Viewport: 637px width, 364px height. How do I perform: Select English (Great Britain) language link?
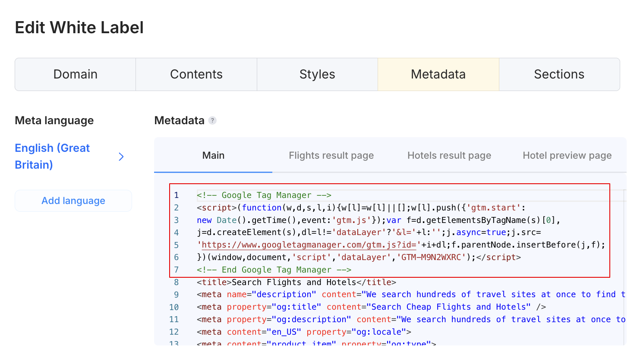pos(52,156)
